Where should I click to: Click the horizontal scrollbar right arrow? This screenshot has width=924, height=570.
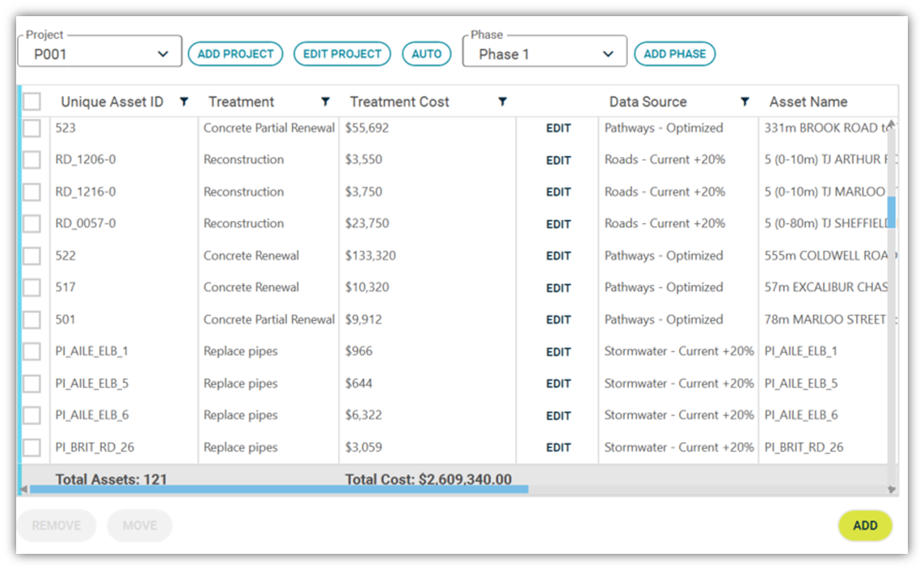pyautogui.click(x=892, y=489)
